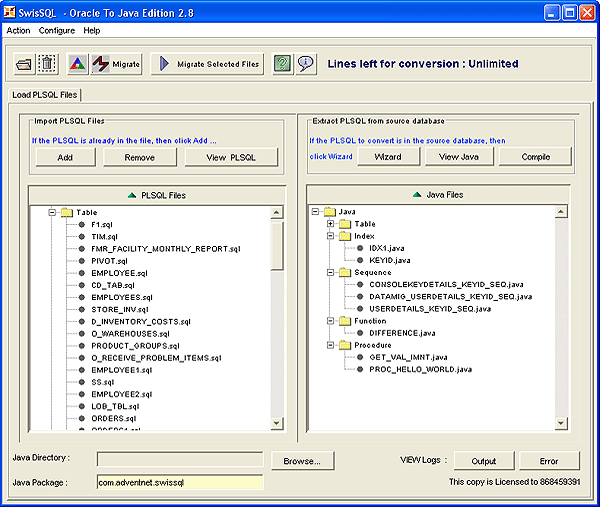
Task: Click the Java Files header sort arrow
Action: click(x=417, y=195)
